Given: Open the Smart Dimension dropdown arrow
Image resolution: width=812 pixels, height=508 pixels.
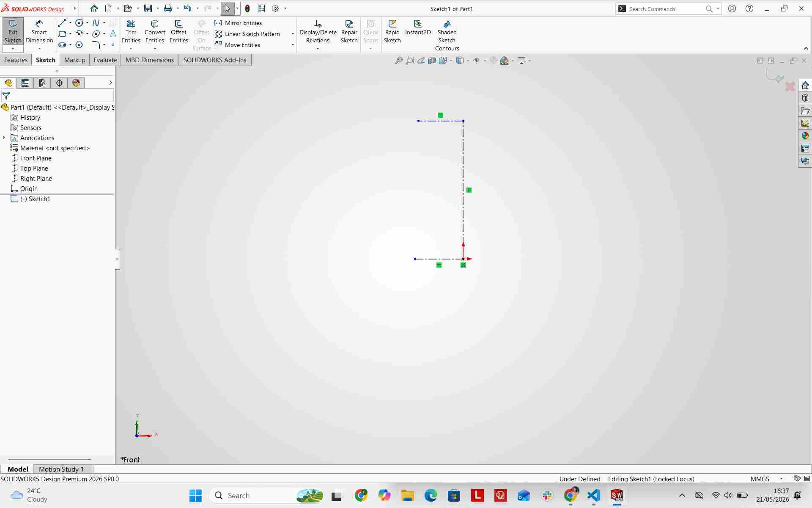Looking at the screenshot, I should tap(39, 49).
